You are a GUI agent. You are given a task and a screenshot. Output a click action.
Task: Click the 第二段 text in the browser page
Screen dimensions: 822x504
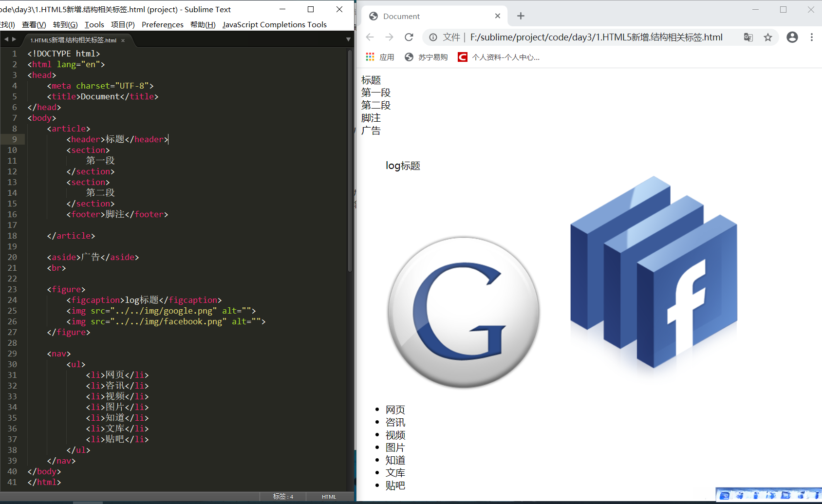coord(376,105)
